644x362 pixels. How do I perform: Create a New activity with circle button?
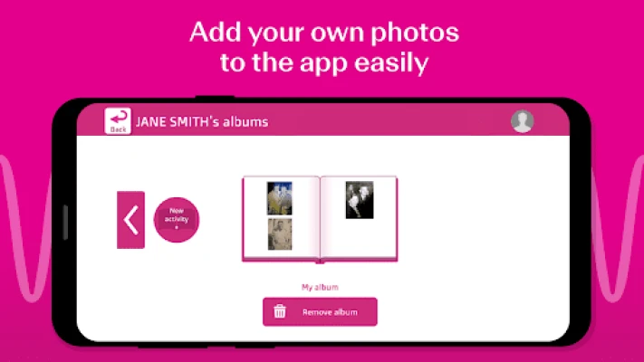coord(177,220)
